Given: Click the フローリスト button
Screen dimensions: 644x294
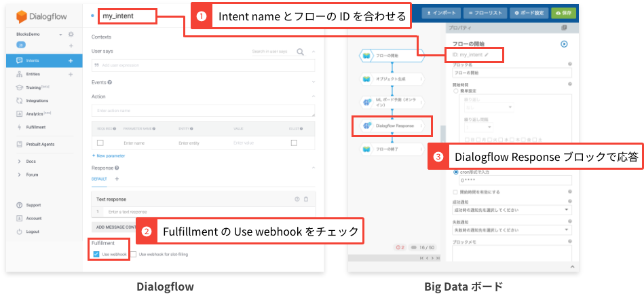Looking at the screenshot, I should (485, 13).
